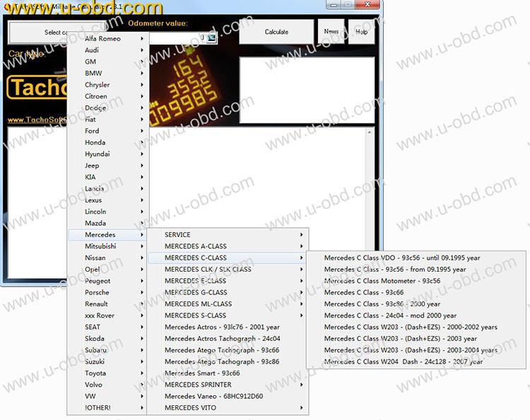Choose Mercedes Atego Tachograph 93c66

[227, 350]
